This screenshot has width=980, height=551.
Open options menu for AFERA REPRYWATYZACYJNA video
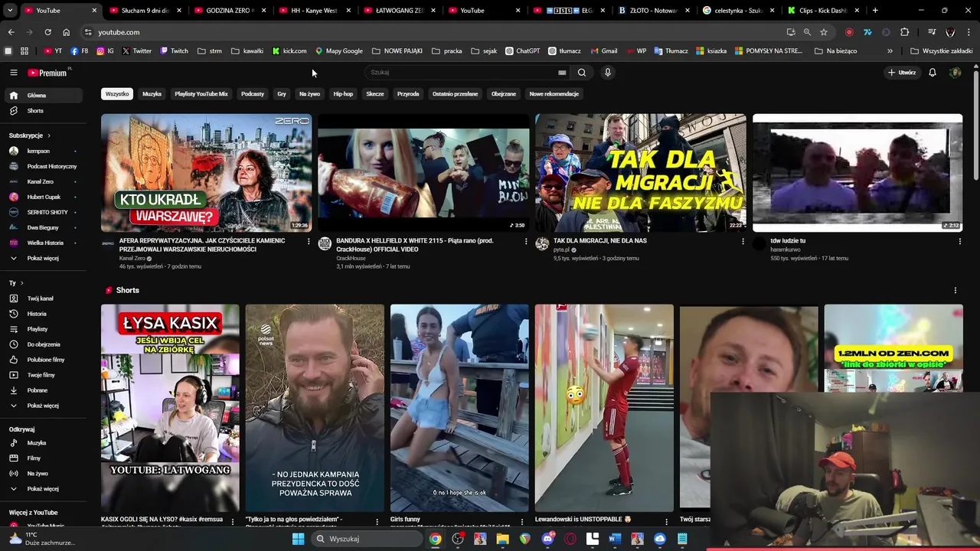click(309, 241)
